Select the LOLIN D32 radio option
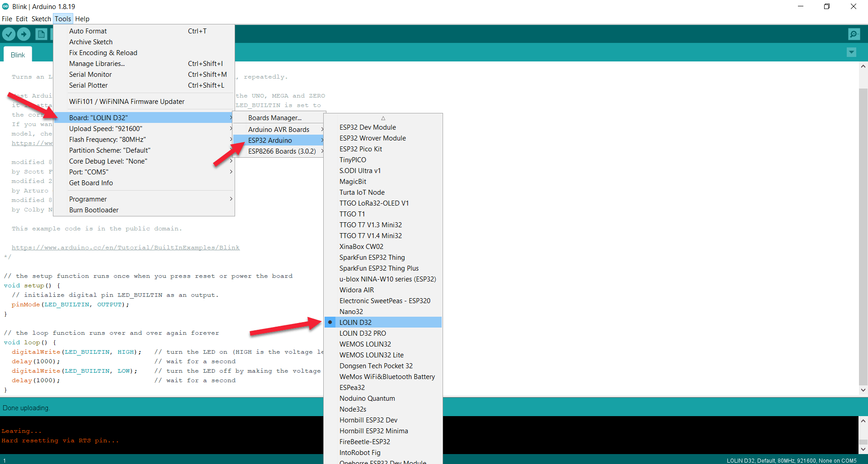Image resolution: width=868 pixels, height=464 pixels. click(x=383, y=322)
